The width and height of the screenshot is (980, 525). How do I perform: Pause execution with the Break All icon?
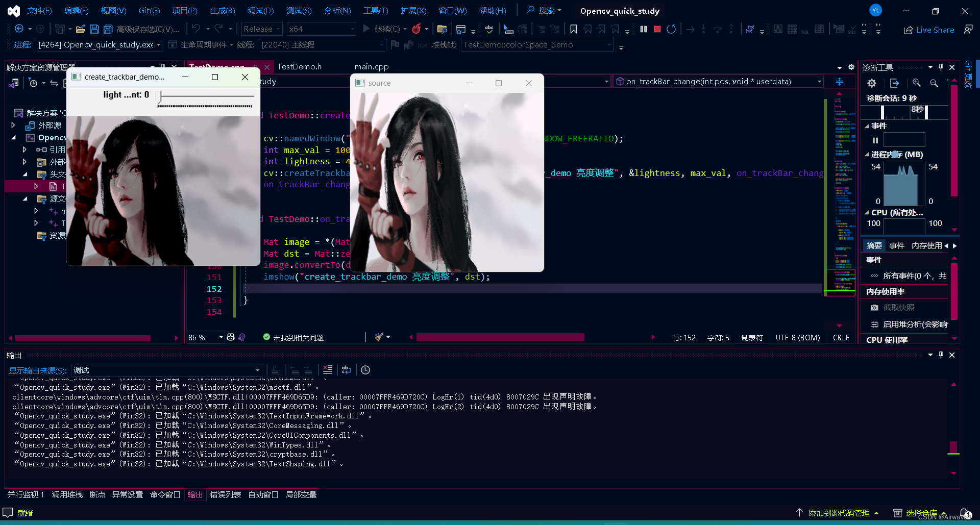(x=644, y=29)
